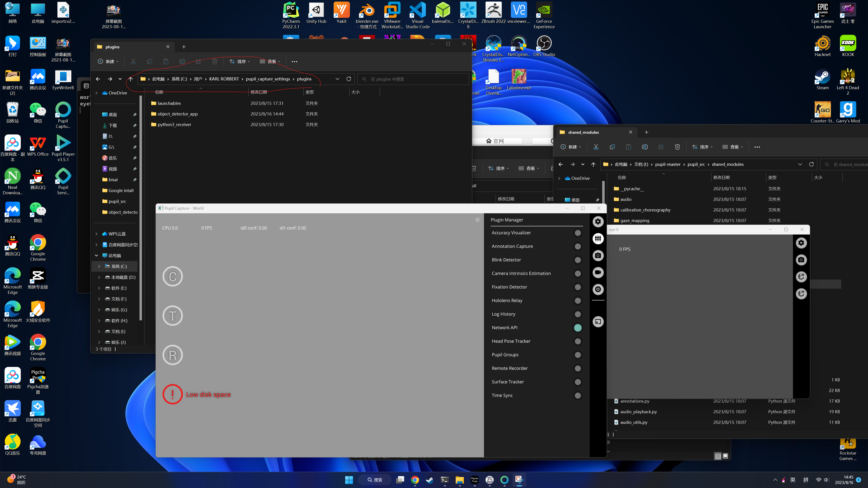
Task: Add new tab in plugins Explorer window
Action: [184, 47]
